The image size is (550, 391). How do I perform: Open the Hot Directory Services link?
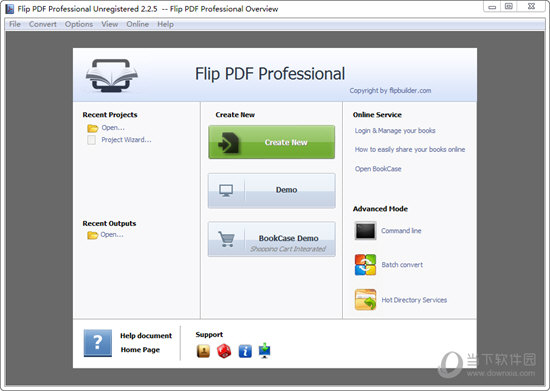[x=414, y=300]
